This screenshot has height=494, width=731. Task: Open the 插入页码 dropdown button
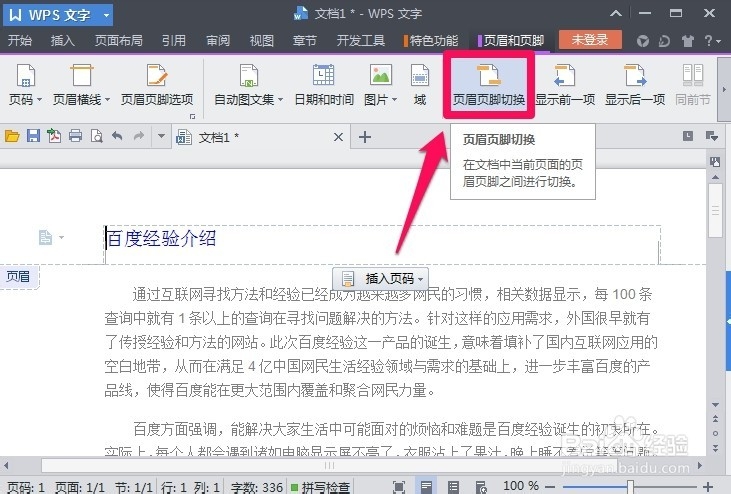point(380,278)
